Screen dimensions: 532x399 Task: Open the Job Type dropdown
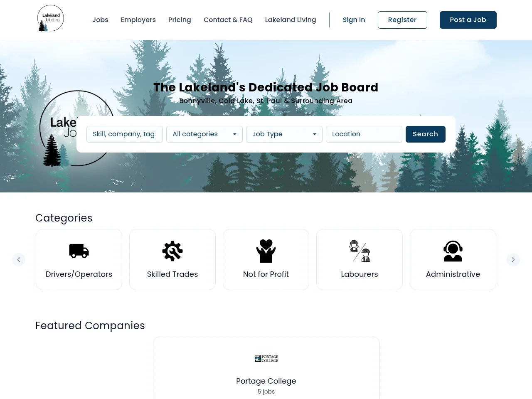pos(284,134)
